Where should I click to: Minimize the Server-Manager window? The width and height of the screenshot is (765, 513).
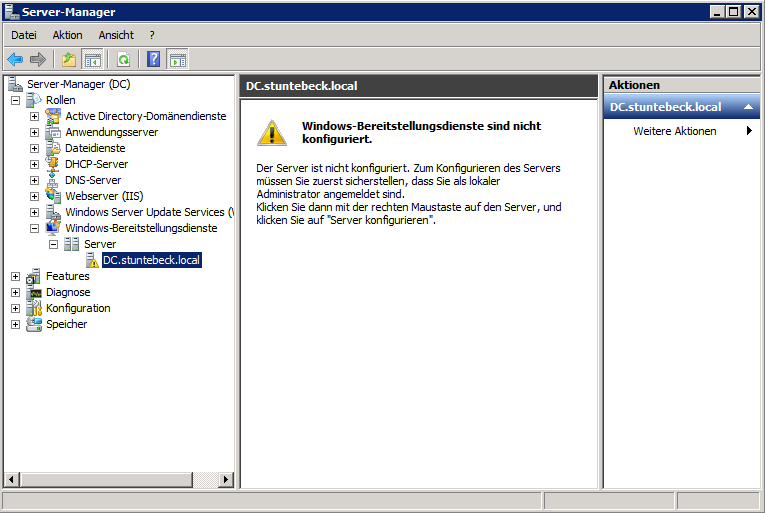tap(717, 12)
